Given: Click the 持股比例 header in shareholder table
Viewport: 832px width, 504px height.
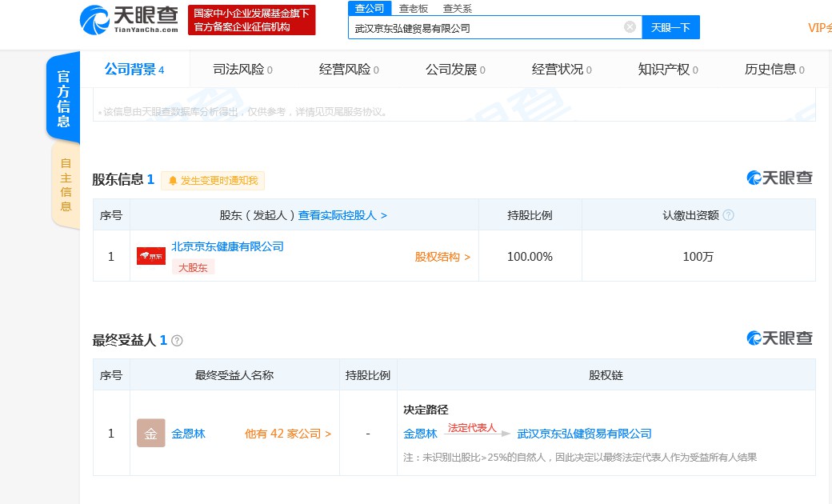Looking at the screenshot, I should click(x=530, y=215).
